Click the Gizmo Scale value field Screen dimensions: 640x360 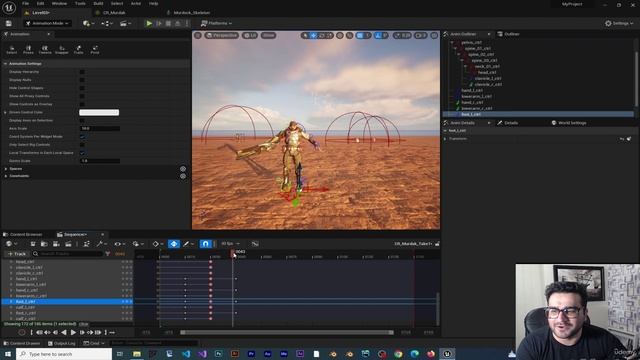(x=100, y=161)
